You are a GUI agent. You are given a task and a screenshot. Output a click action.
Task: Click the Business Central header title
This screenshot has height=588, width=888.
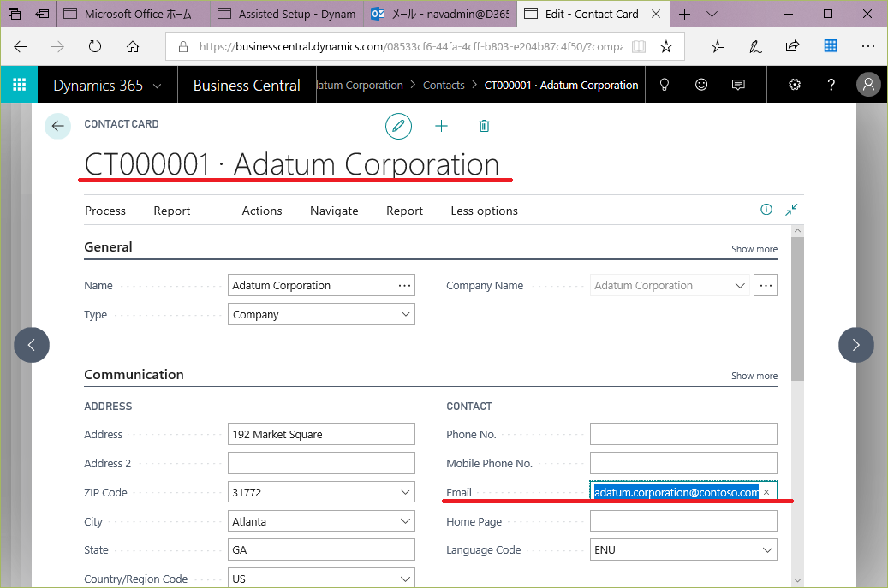[x=247, y=85]
